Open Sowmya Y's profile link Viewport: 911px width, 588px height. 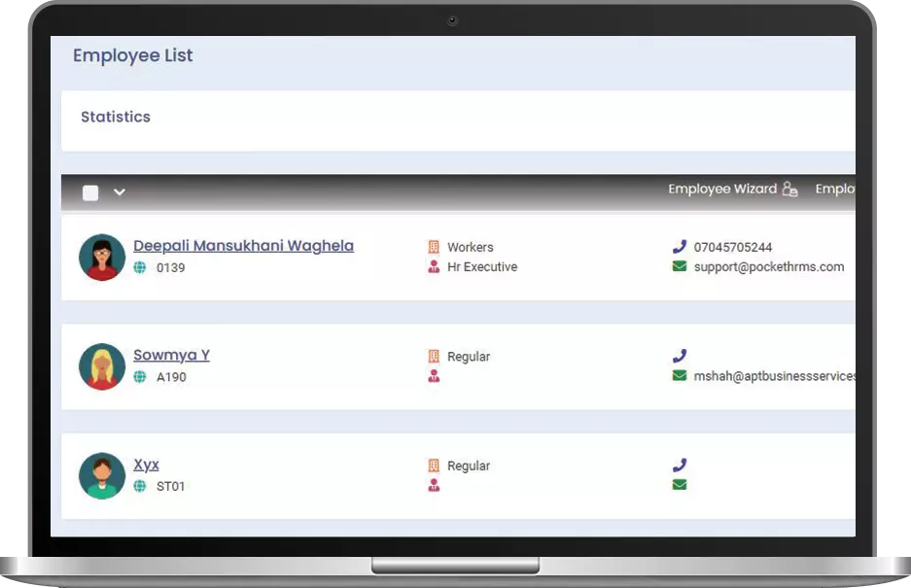(x=171, y=355)
